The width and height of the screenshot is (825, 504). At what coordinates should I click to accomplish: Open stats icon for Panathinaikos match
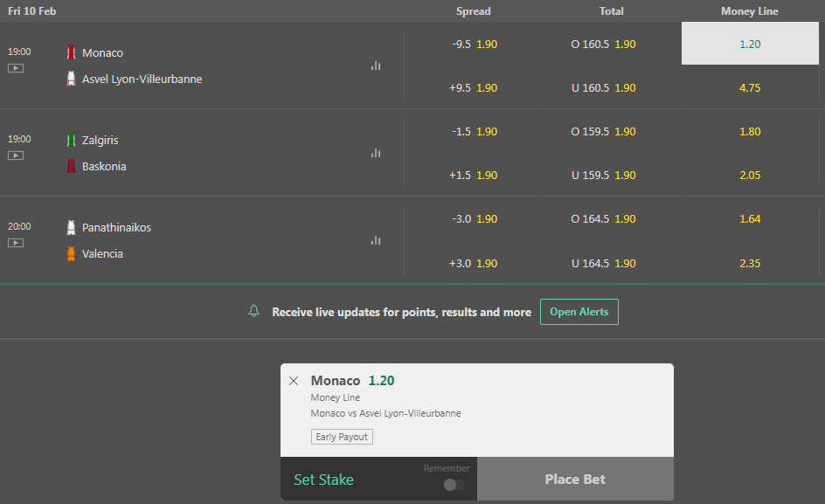click(376, 240)
